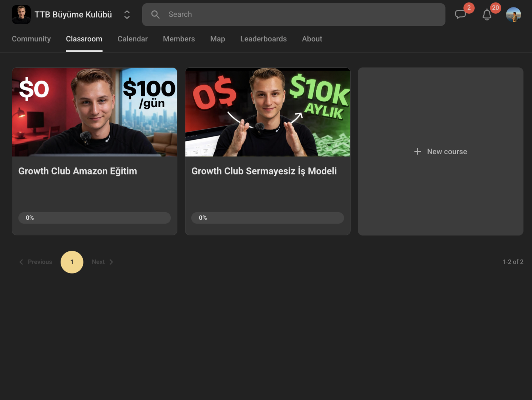Open Growth Club Sermayesiz İş Modeli title
This screenshot has height=400, width=532.
pyautogui.click(x=264, y=171)
